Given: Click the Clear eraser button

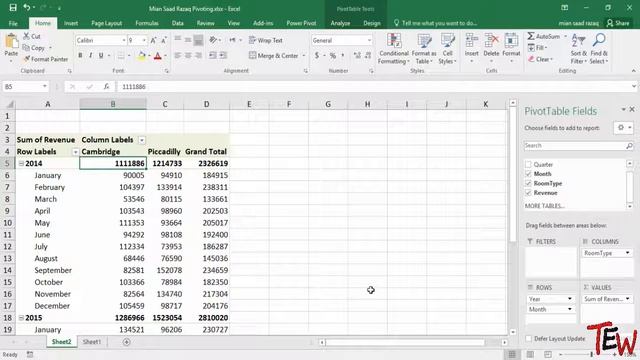Looking at the screenshot, I should coord(540,59).
